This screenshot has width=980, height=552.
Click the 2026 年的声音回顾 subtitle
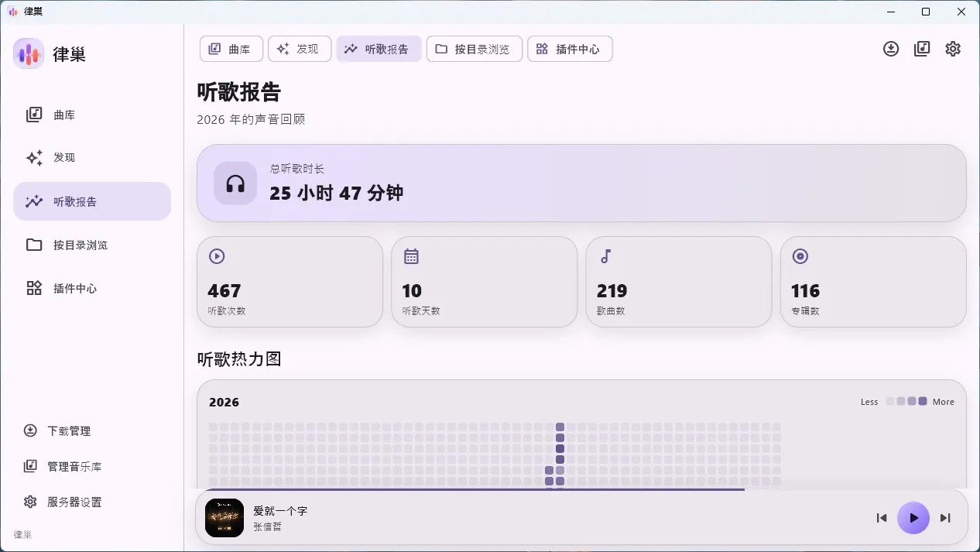[252, 119]
